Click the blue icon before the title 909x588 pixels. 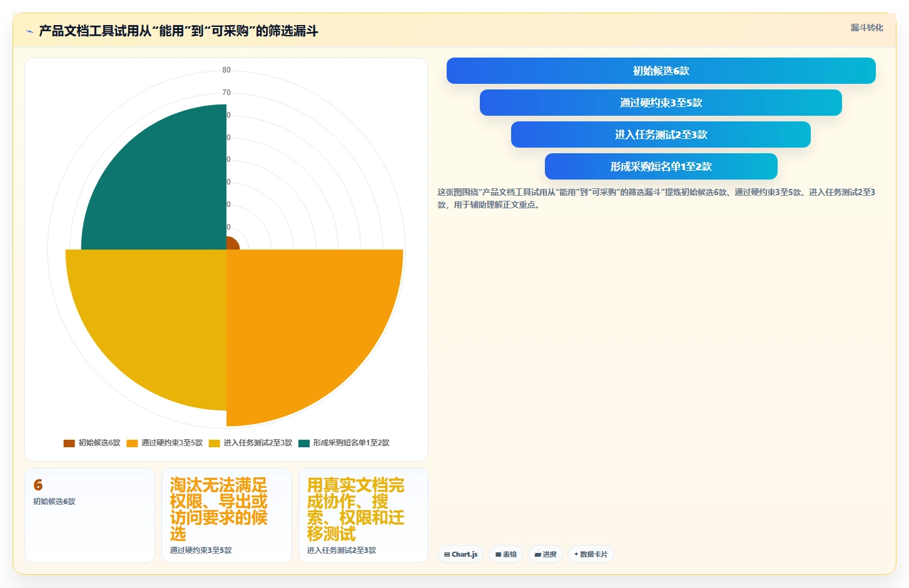[29, 31]
